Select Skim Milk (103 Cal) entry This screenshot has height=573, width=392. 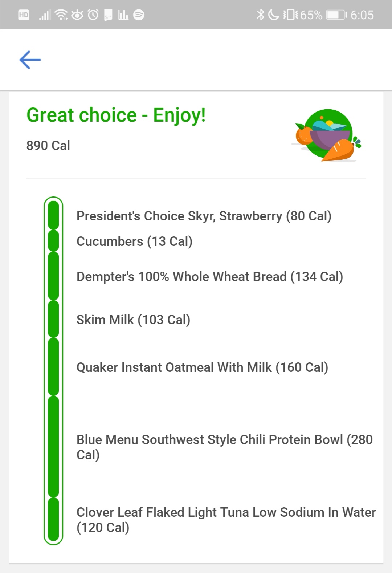point(133,320)
